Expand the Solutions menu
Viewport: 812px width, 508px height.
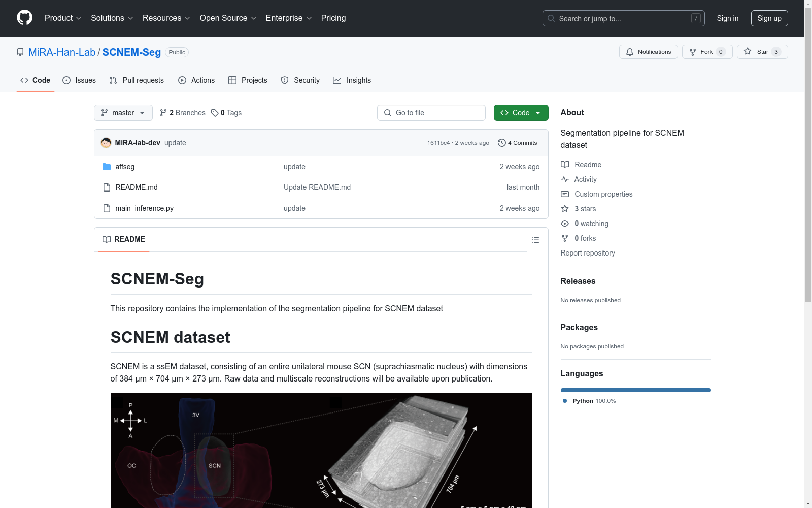pyautogui.click(x=112, y=18)
